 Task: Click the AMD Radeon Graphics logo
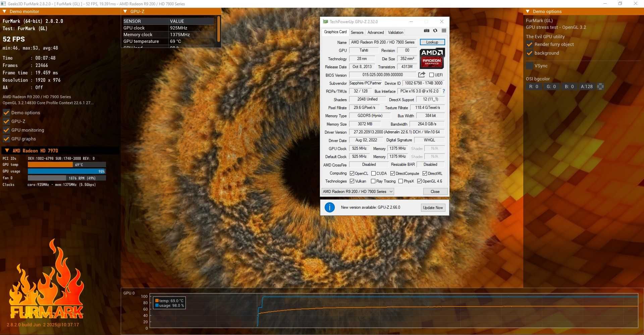point(432,58)
